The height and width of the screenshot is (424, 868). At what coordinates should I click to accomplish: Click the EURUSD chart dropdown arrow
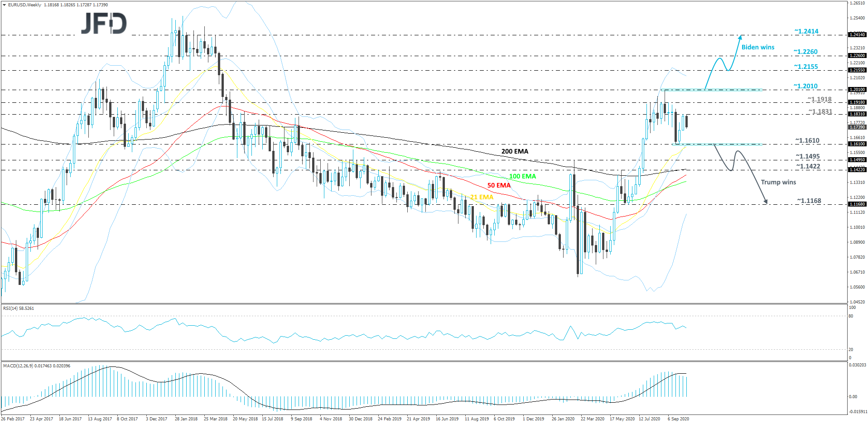pyautogui.click(x=4, y=5)
